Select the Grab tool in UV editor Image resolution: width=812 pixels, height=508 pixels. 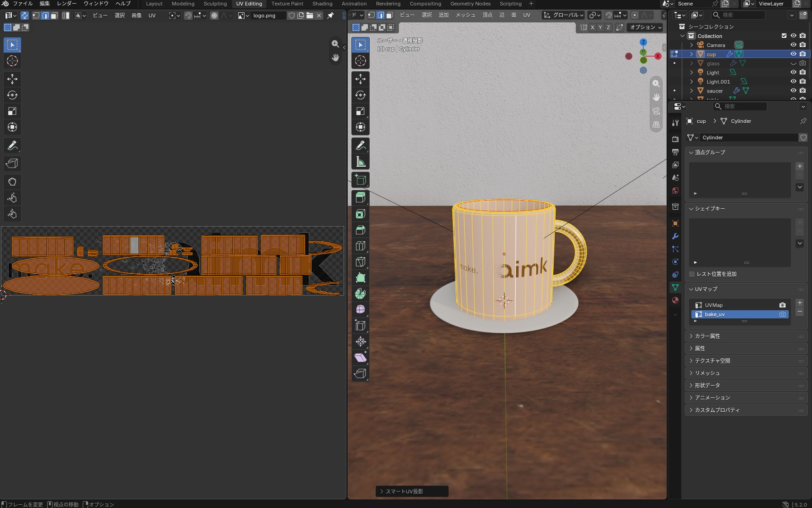(x=12, y=182)
